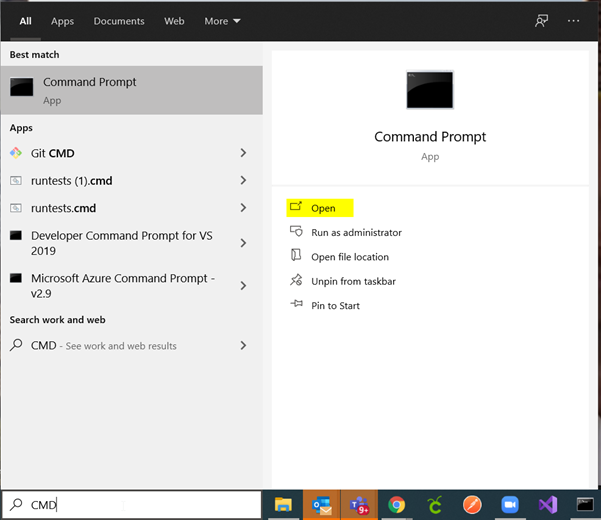The width and height of the screenshot is (601, 520).
Task: Choose Run as administrator
Action: tap(356, 232)
